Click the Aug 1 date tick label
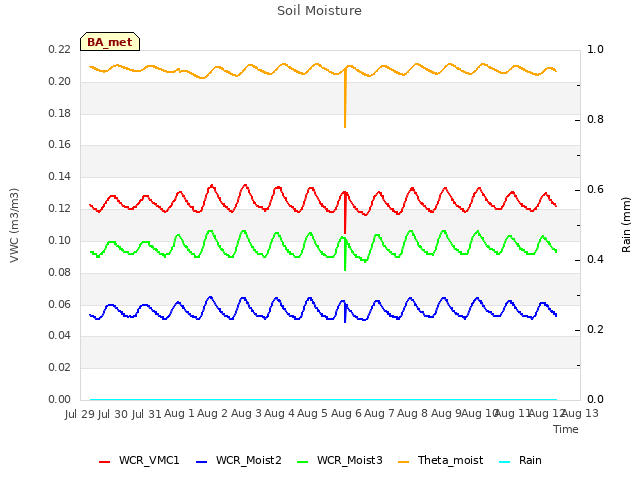The height and width of the screenshot is (480, 640). point(179,414)
